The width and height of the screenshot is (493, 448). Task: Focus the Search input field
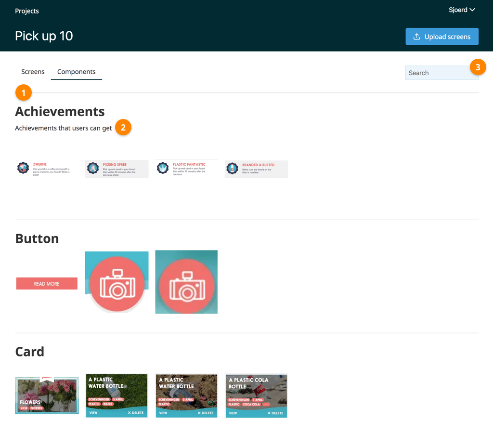click(437, 73)
